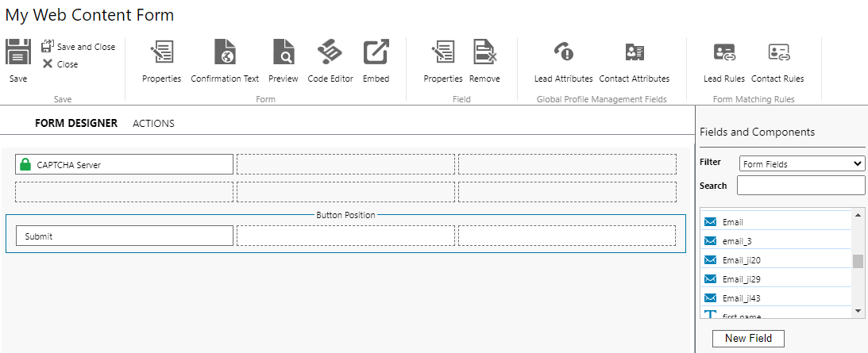This screenshot has height=353, width=868.
Task: Click the Contact Rules label
Action: pyautogui.click(x=777, y=79)
